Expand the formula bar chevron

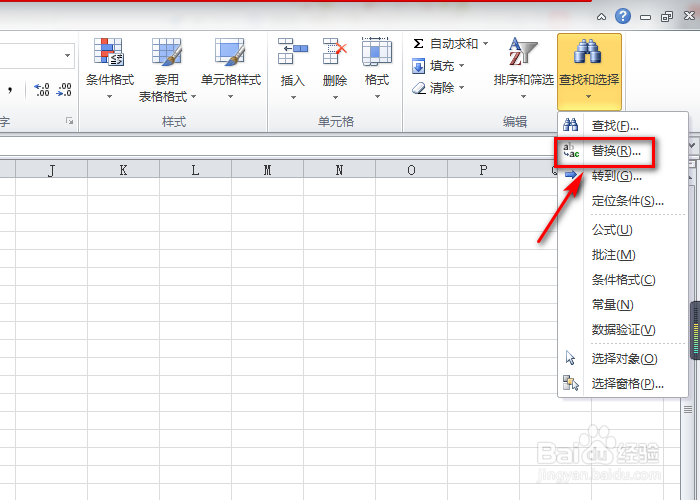[x=692, y=146]
